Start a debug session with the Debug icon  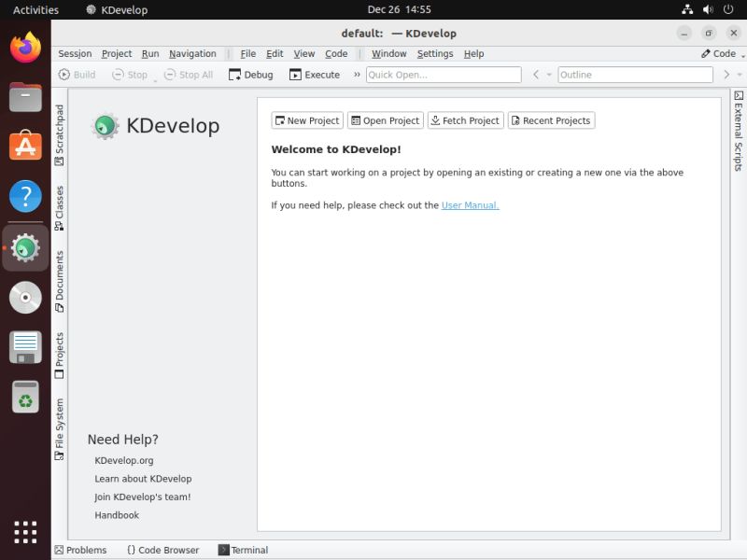click(x=250, y=75)
